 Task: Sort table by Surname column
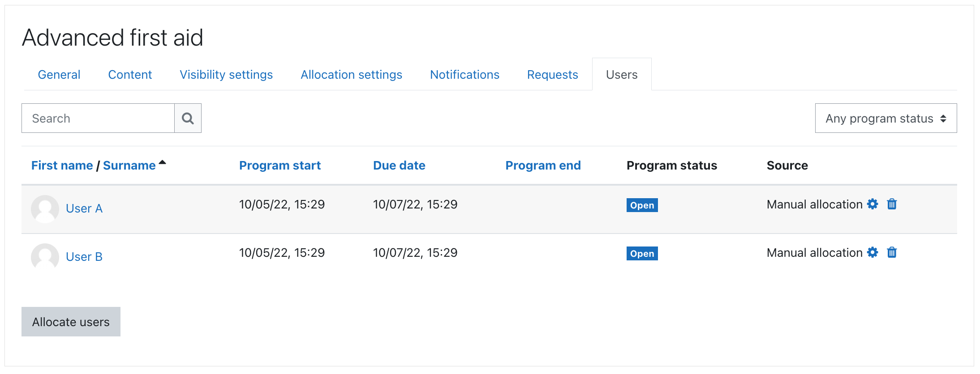(129, 166)
